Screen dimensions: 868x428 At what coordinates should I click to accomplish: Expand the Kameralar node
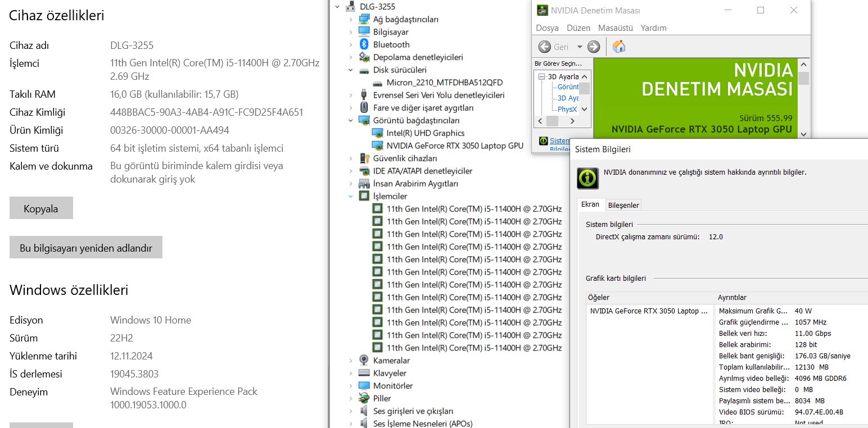coord(351,361)
